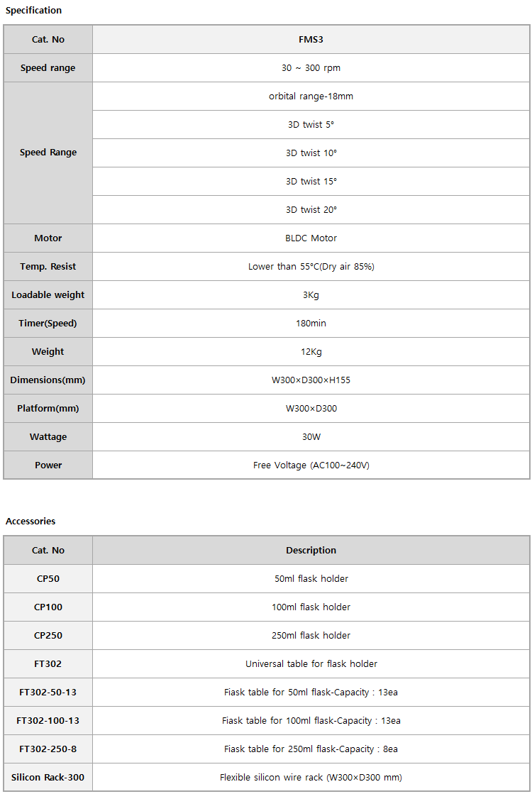Click the 3D twist 20° entry
The width and height of the screenshot is (532, 794).
click(311, 209)
